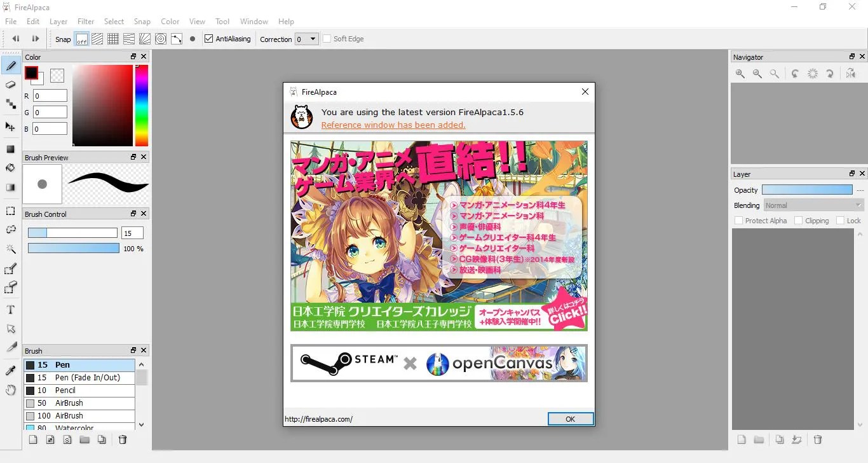The width and height of the screenshot is (868, 463).
Task: Click the R value field
Action: tap(50, 95)
